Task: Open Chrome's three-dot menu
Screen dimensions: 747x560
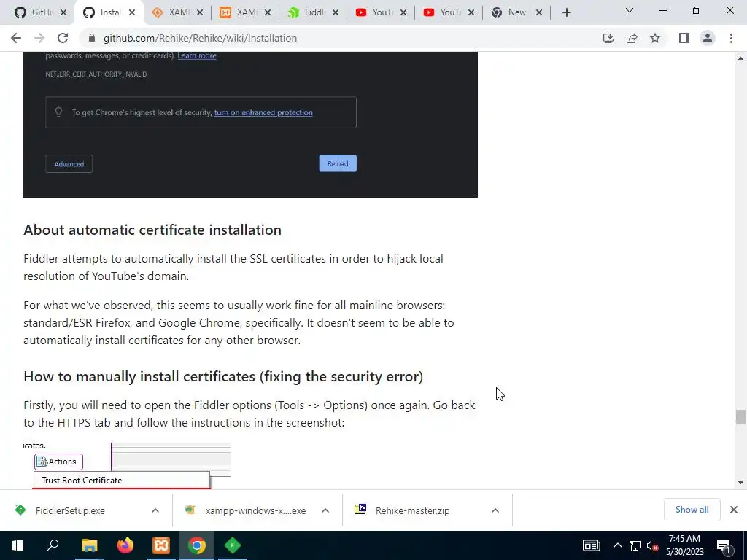Action: point(731,38)
